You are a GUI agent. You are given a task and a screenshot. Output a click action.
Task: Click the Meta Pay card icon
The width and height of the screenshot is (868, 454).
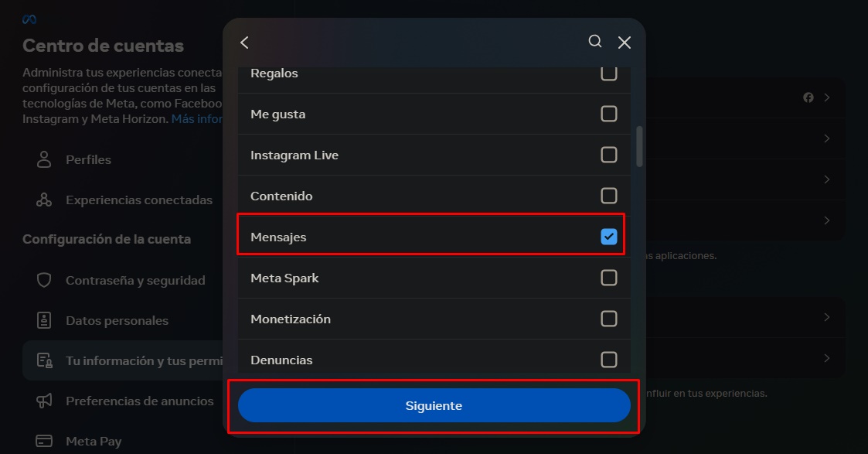[x=44, y=442]
